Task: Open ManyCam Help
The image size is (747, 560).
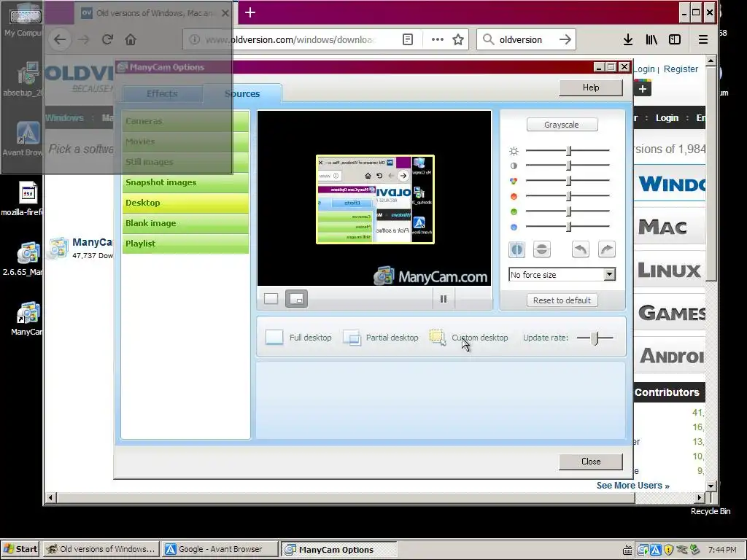Action: click(591, 87)
